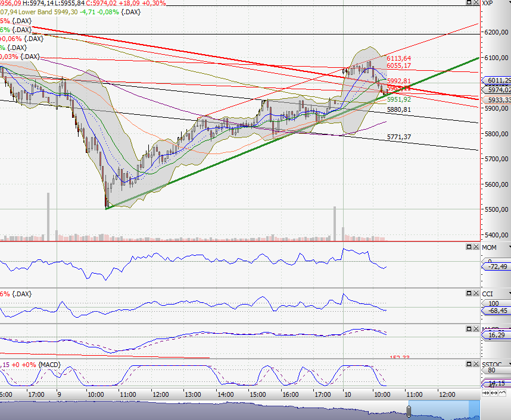This screenshot has width=511, height=420.
Task: Open the MACD panel dropdown arrow
Action: pos(509,329)
